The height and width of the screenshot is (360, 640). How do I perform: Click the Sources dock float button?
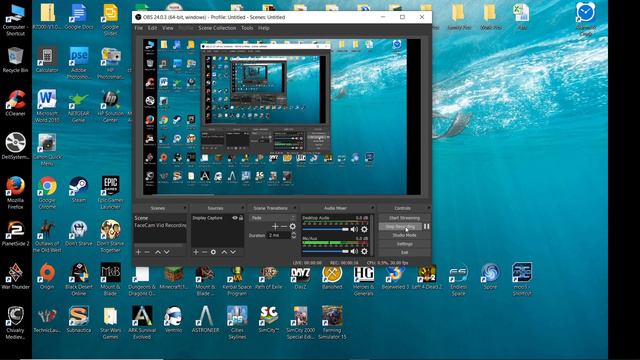pos(242,208)
